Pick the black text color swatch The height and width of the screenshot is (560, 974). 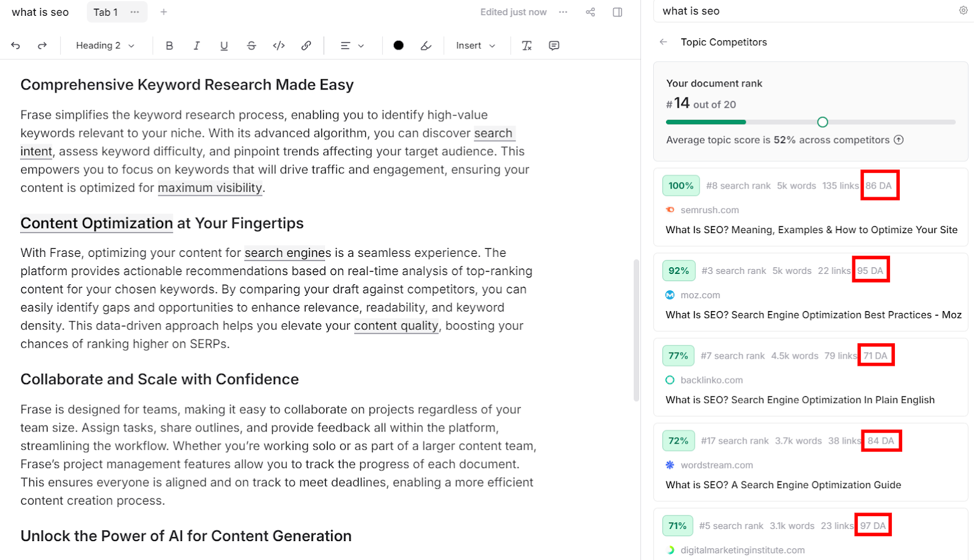(x=399, y=46)
